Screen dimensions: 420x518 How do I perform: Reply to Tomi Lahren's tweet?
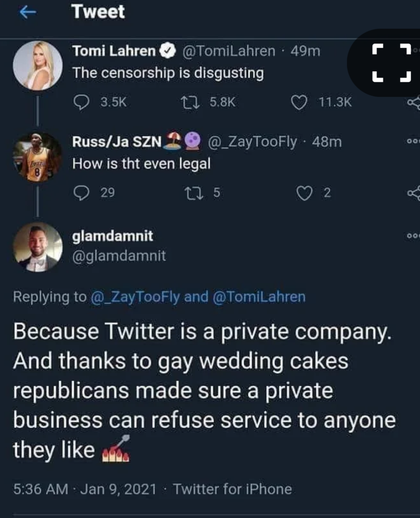(82, 102)
